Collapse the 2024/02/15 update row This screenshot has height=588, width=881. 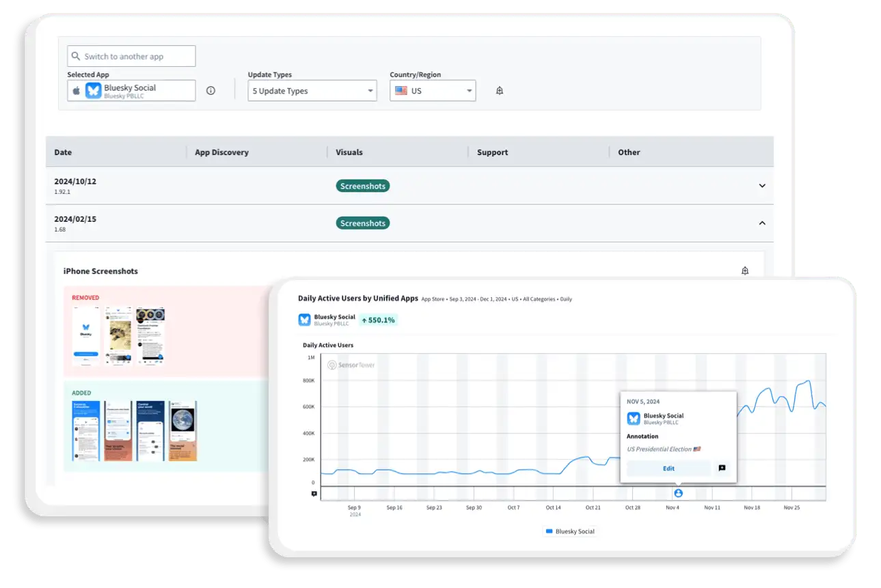(x=761, y=223)
